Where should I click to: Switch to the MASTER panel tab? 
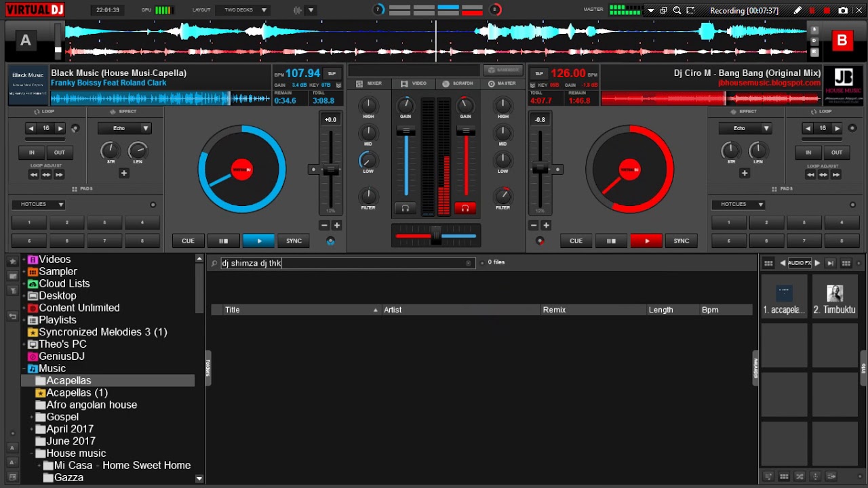click(x=502, y=83)
